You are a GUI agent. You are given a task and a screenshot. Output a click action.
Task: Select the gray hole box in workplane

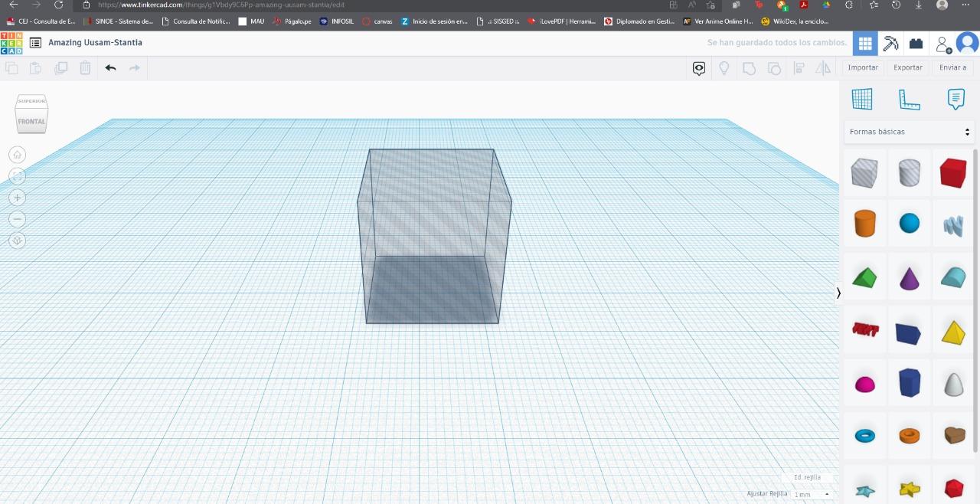434,237
